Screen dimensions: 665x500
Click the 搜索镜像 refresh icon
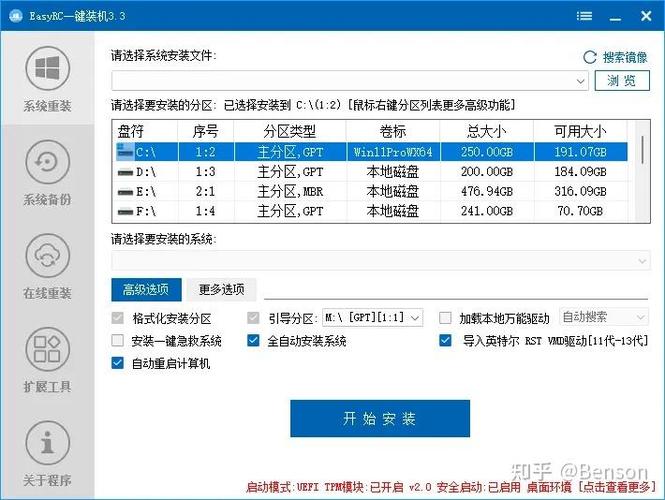(590, 57)
